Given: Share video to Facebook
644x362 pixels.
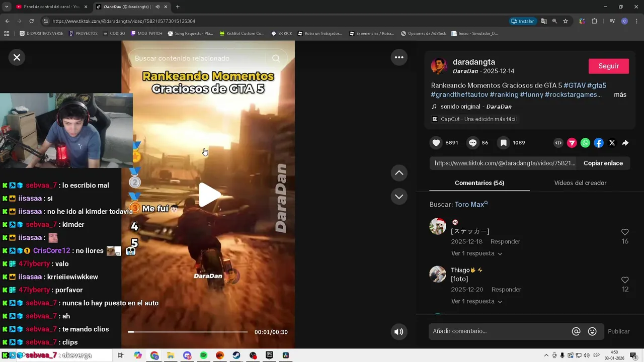Looking at the screenshot, I should pyautogui.click(x=599, y=143).
